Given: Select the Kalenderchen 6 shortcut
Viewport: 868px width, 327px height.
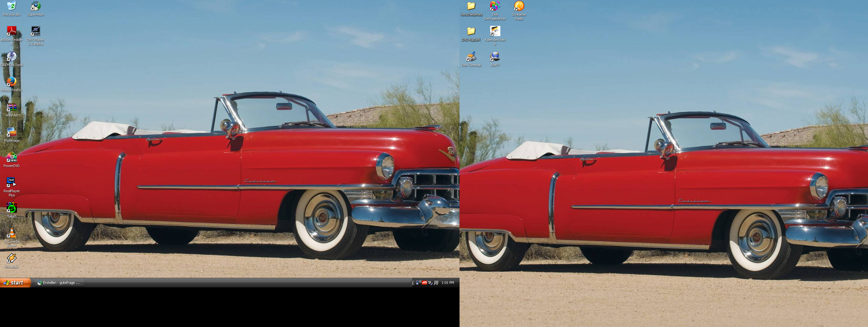Looking at the screenshot, I should pos(495,36).
